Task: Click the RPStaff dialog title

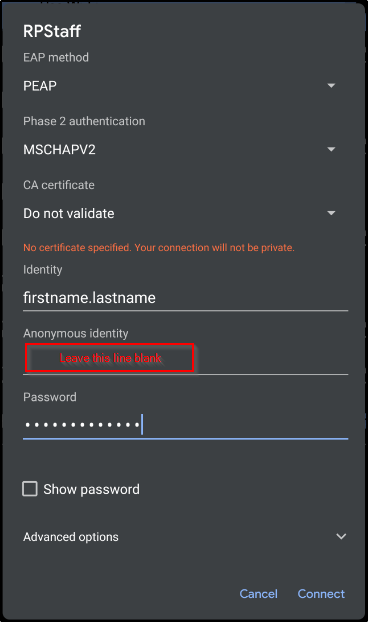Action: [52, 31]
